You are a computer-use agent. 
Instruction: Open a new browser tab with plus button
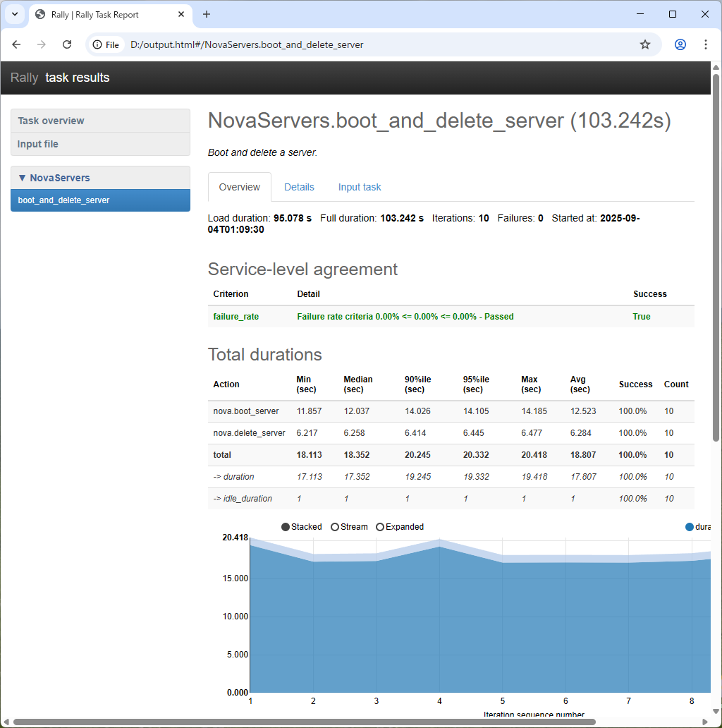click(206, 14)
